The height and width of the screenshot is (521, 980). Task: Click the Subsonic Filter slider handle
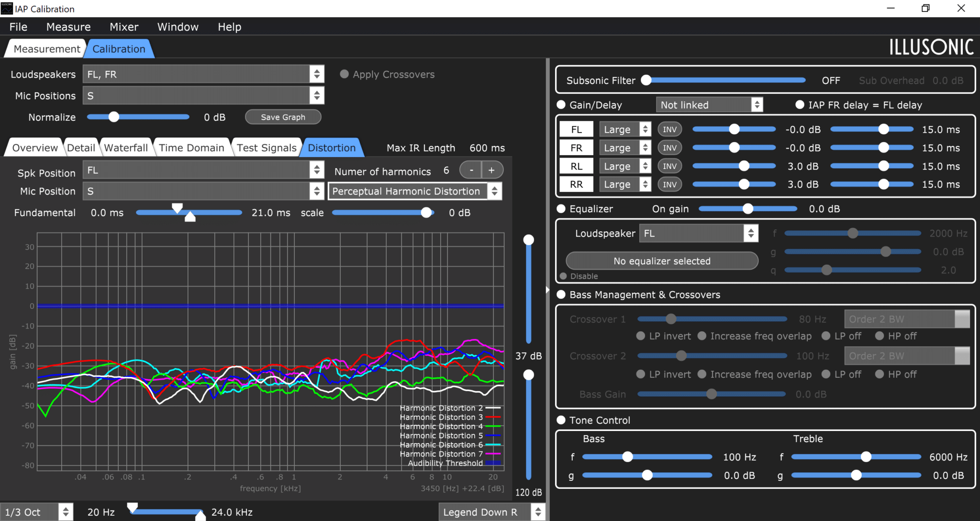pyautogui.click(x=646, y=80)
